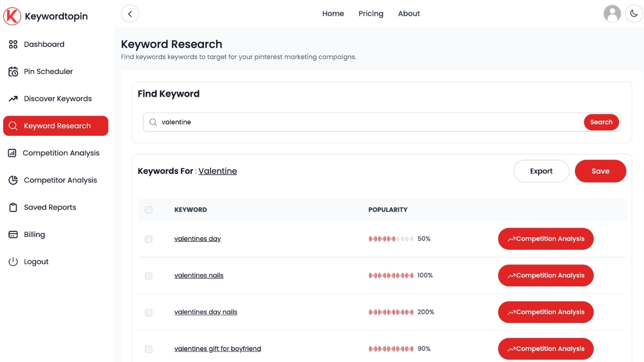Click the popularity meter showing 200%

391,312
